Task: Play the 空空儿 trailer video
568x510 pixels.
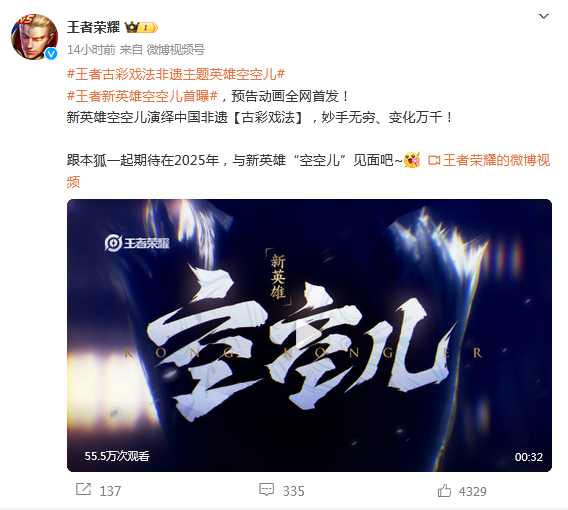Action: (x=309, y=335)
